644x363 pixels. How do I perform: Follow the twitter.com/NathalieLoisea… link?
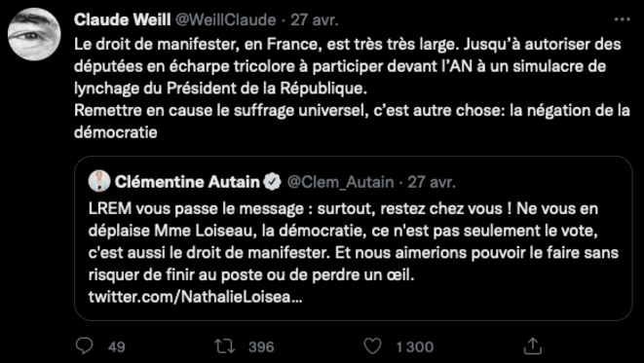195,297
